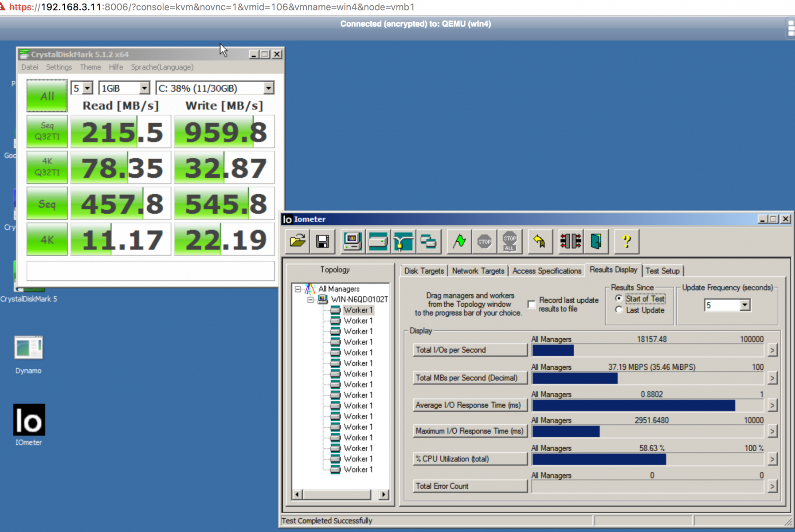The width and height of the screenshot is (795, 532).
Task: Click the Save floppy disk icon
Action: coord(322,242)
